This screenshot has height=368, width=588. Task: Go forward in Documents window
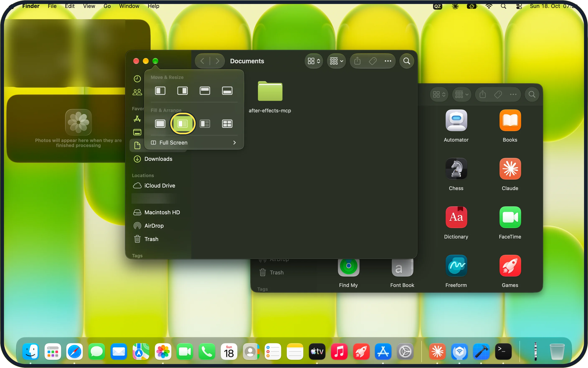[217, 61]
